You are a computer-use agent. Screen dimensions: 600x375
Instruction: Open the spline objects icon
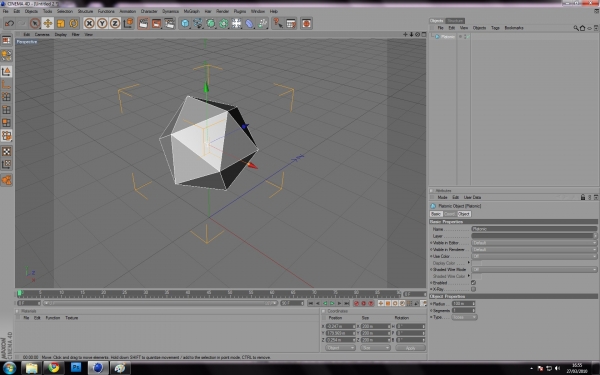point(197,23)
